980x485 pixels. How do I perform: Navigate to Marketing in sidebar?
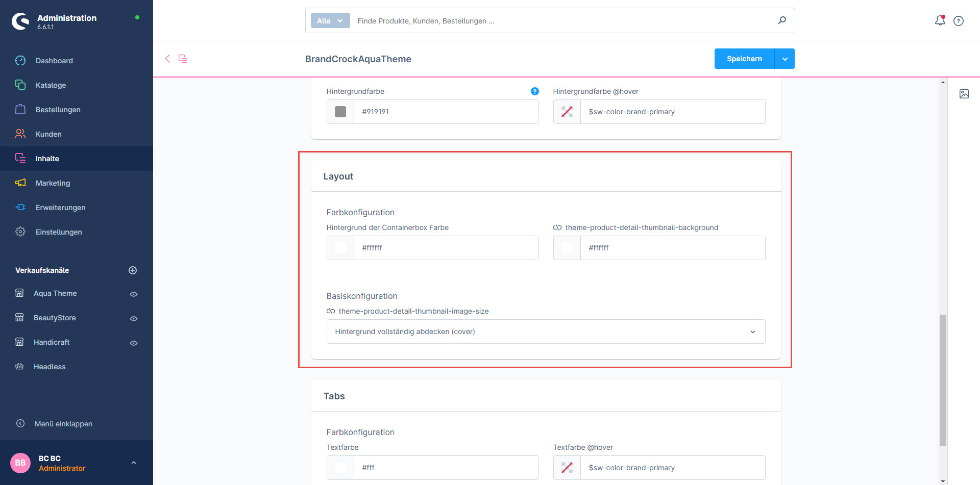53,183
